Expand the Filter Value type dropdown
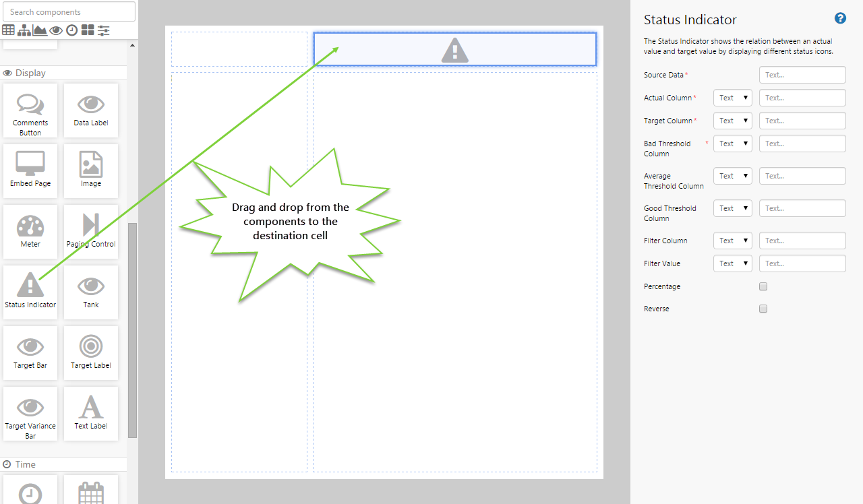Image resolution: width=863 pixels, height=504 pixels. click(x=732, y=263)
